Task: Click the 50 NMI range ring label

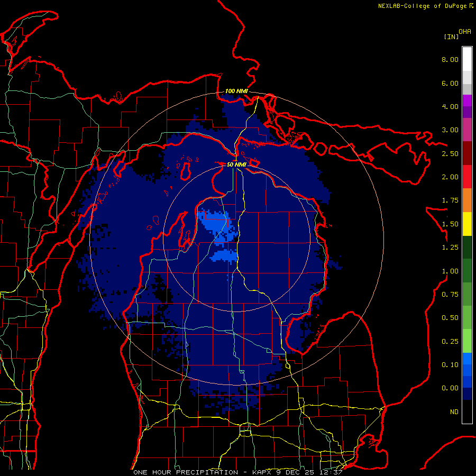Action: tap(236, 164)
